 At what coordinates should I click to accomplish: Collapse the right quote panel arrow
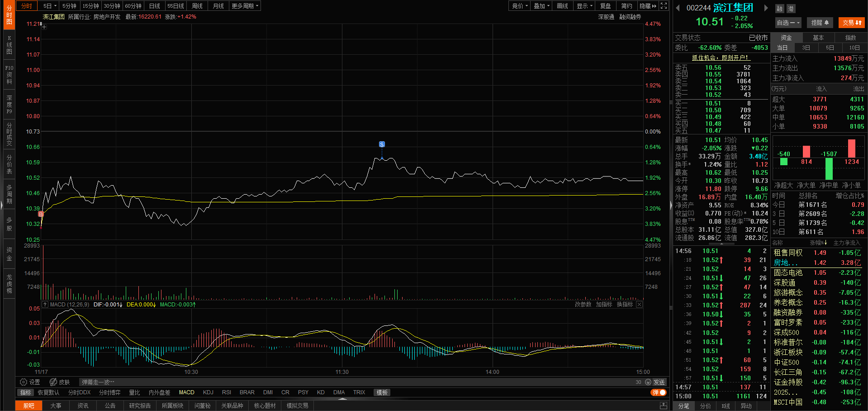(671, 205)
